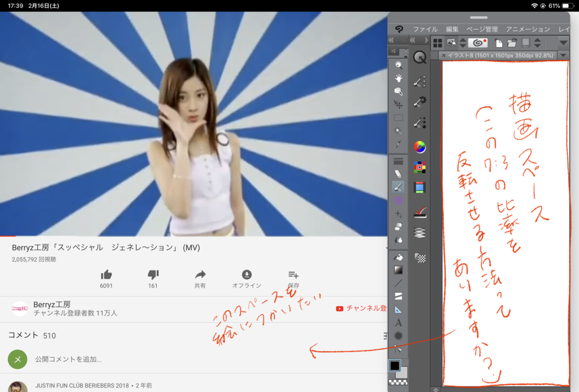Tap the 保存 save-to-playlist button
579x392 pixels.
(293, 279)
